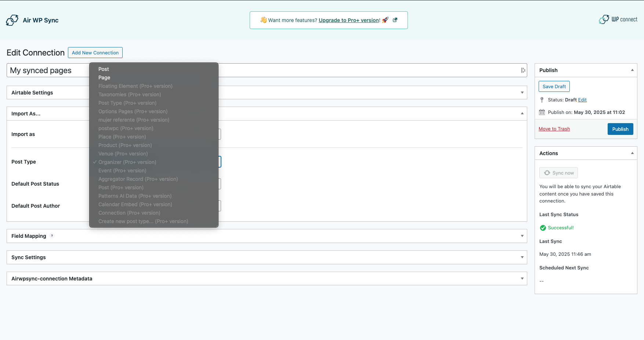Click the Sync now button
Viewport: 644px width, 340px height.
tap(558, 173)
